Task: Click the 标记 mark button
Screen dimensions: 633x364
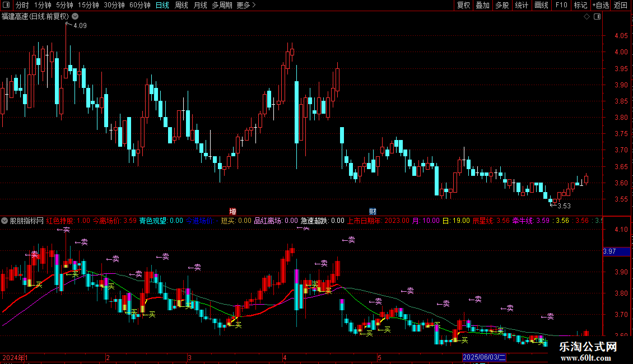Action: [580, 5]
